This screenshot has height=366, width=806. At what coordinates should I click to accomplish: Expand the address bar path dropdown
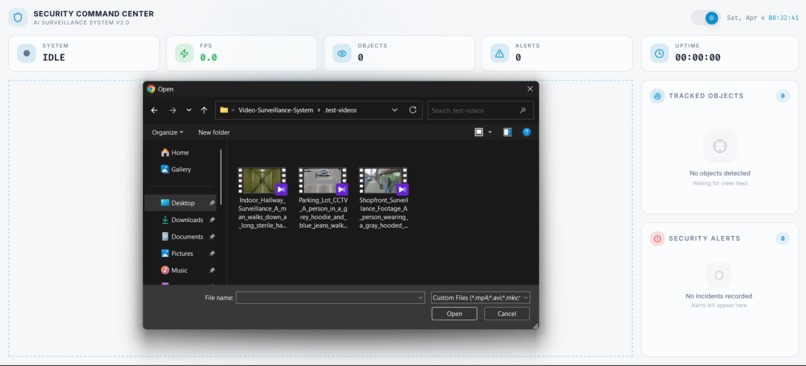394,110
